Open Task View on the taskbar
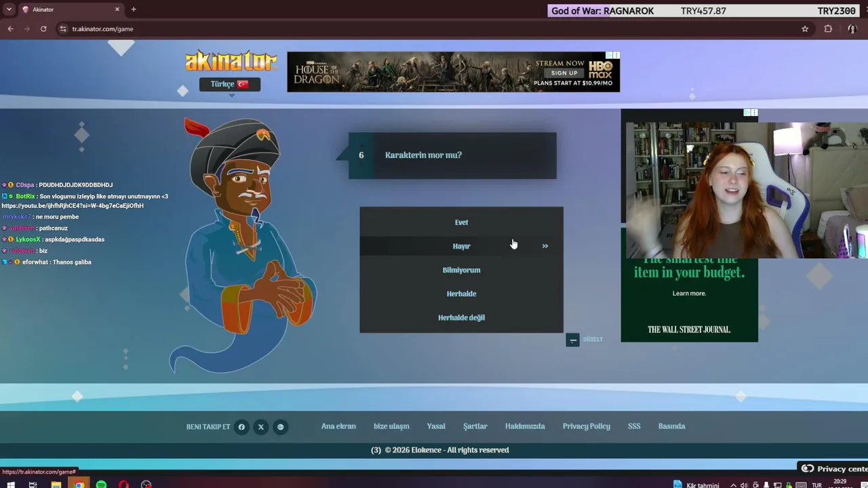This screenshot has width=868, height=488. click(x=33, y=485)
